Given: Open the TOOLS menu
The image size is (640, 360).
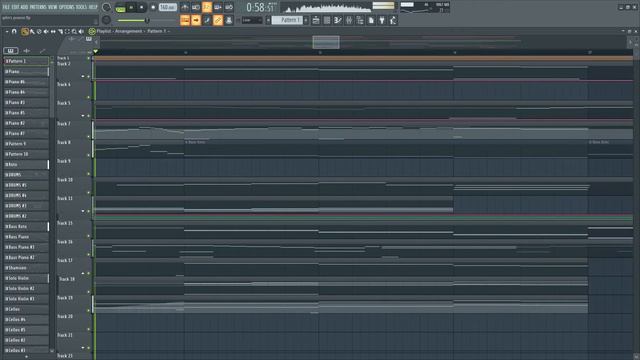Looking at the screenshot, I should click(81, 7).
